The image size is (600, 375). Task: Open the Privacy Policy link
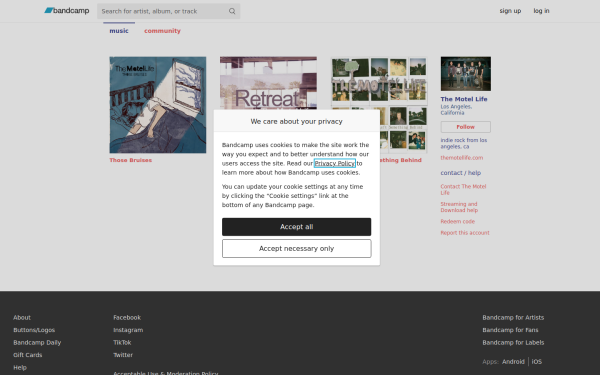(335, 163)
